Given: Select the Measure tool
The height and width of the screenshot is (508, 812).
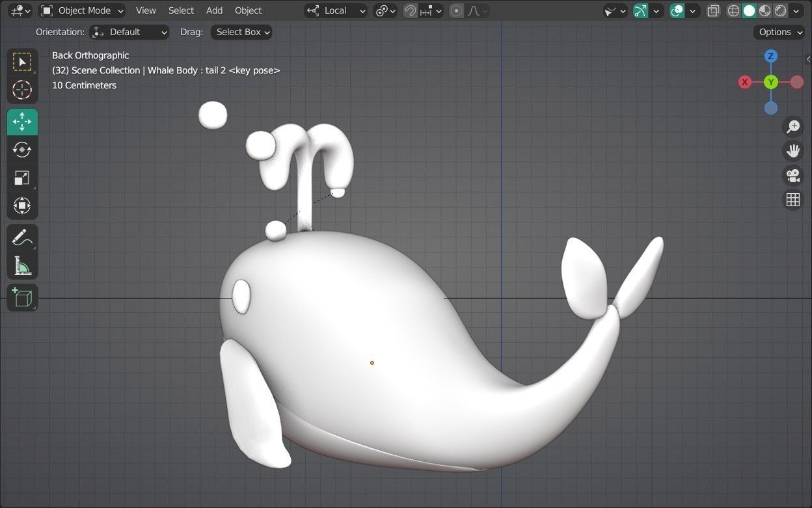Looking at the screenshot, I should [22, 265].
